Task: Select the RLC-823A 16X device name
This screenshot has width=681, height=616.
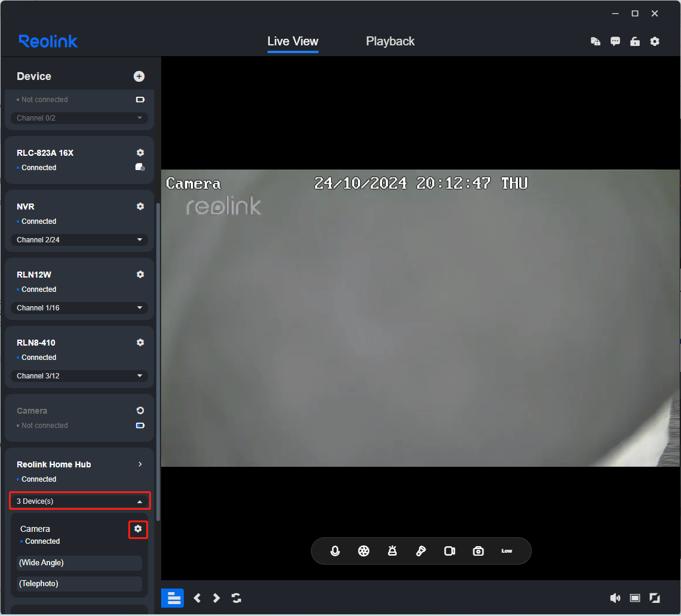Action: coord(45,153)
